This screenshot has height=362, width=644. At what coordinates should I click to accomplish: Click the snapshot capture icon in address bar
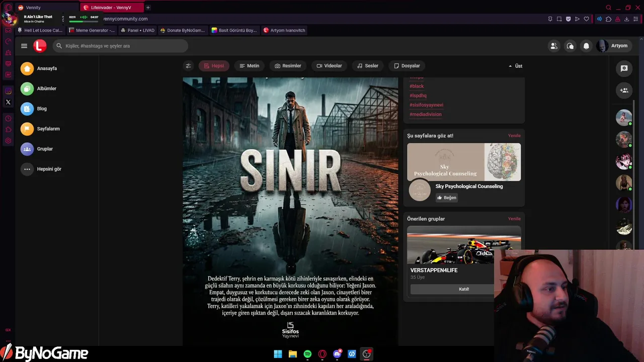pyautogui.click(x=559, y=19)
